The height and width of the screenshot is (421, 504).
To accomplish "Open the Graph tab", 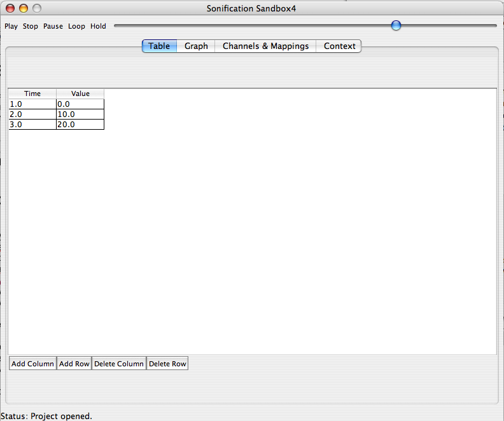I will [196, 46].
